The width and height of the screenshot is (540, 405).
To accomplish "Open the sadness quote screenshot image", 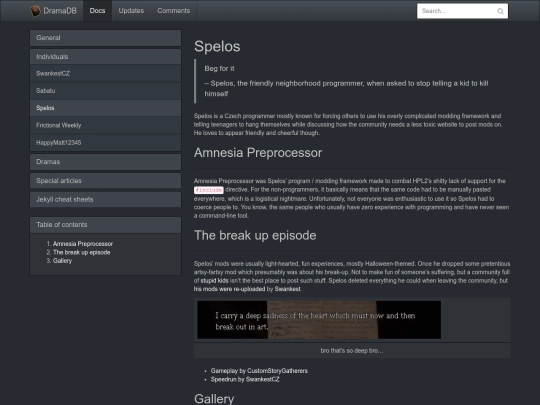I will tap(319, 320).
